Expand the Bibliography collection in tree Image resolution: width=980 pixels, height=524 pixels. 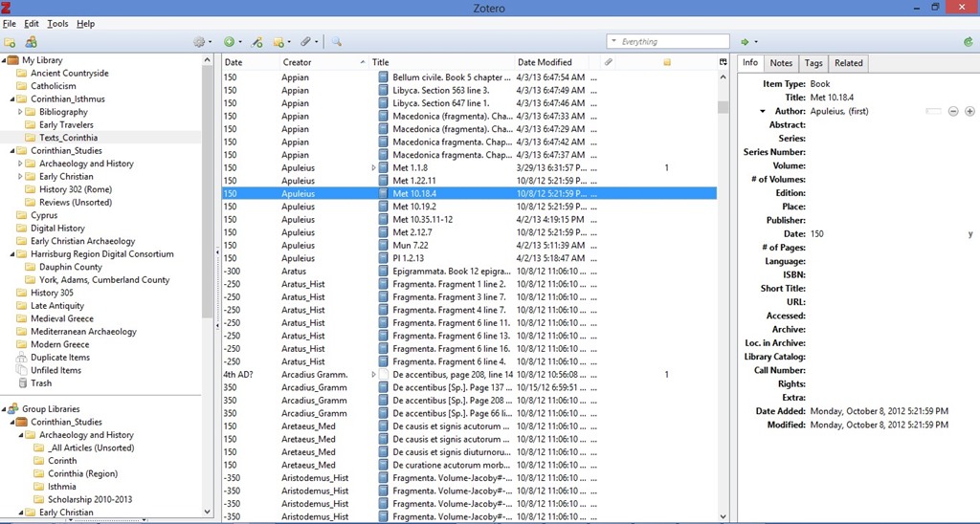click(x=20, y=112)
